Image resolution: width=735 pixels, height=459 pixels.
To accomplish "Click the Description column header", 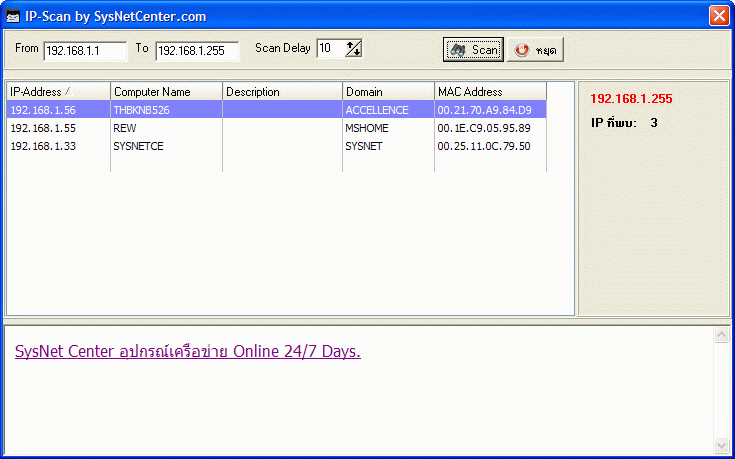I will [282, 92].
